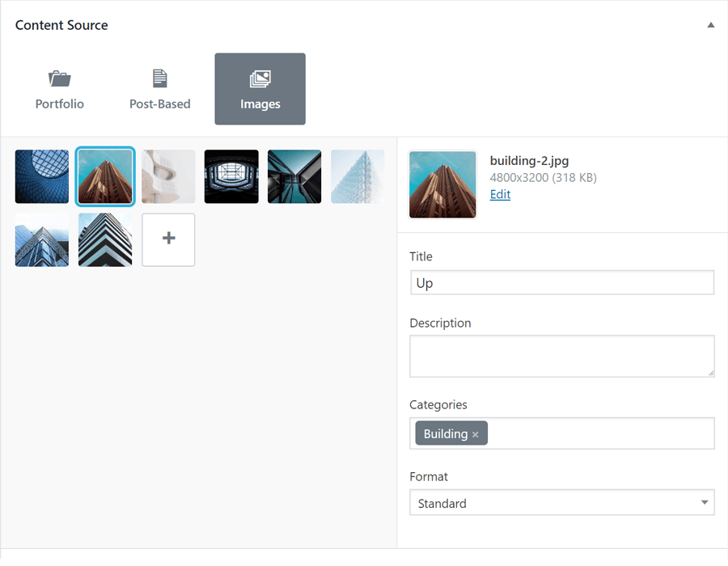Click the Description resize grip
Viewport: 728px width, 566px height.
point(711,374)
